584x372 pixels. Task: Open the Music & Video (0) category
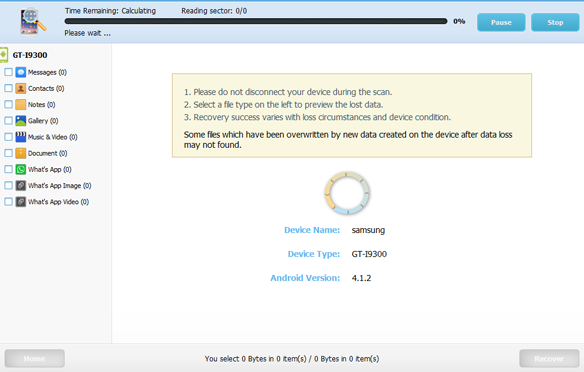point(53,137)
